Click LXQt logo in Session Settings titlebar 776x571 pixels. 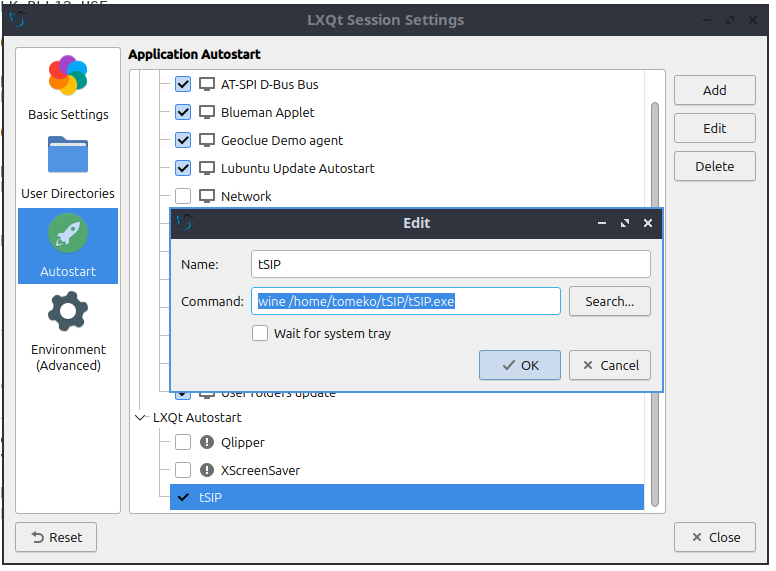(18, 20)
